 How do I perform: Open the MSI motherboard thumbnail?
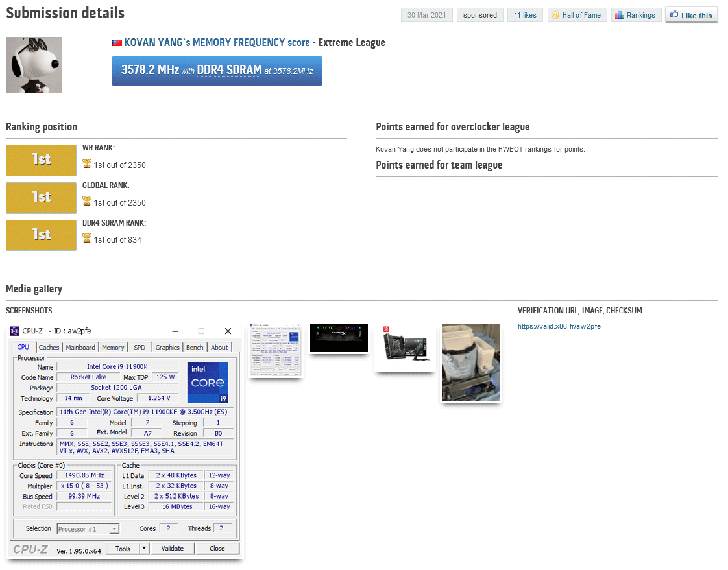pyautogui.click(x=405, y=348)
